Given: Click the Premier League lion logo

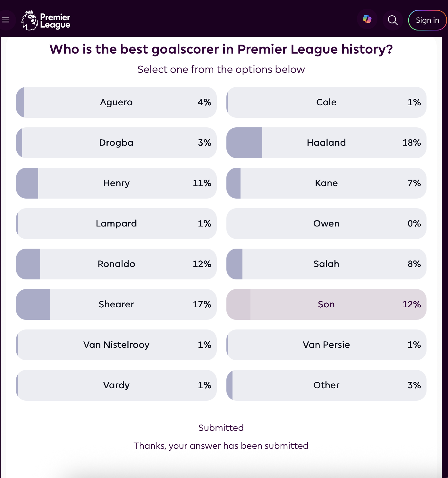Looking at the screenshot, I should tap(30, 20).
